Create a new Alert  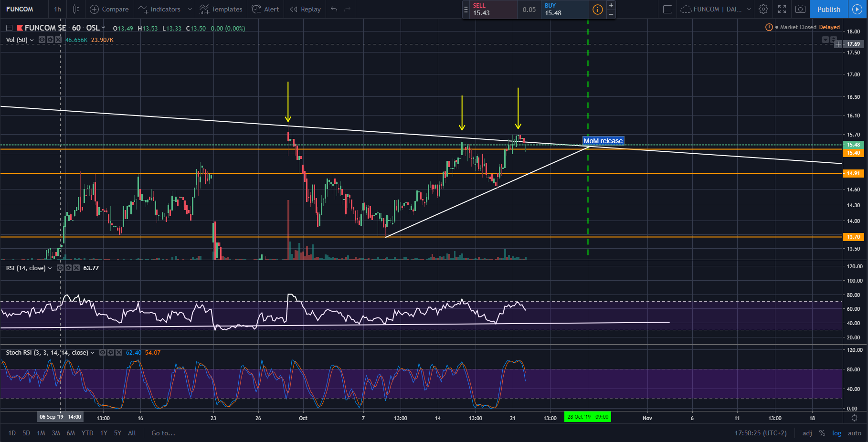pos(265,9)
